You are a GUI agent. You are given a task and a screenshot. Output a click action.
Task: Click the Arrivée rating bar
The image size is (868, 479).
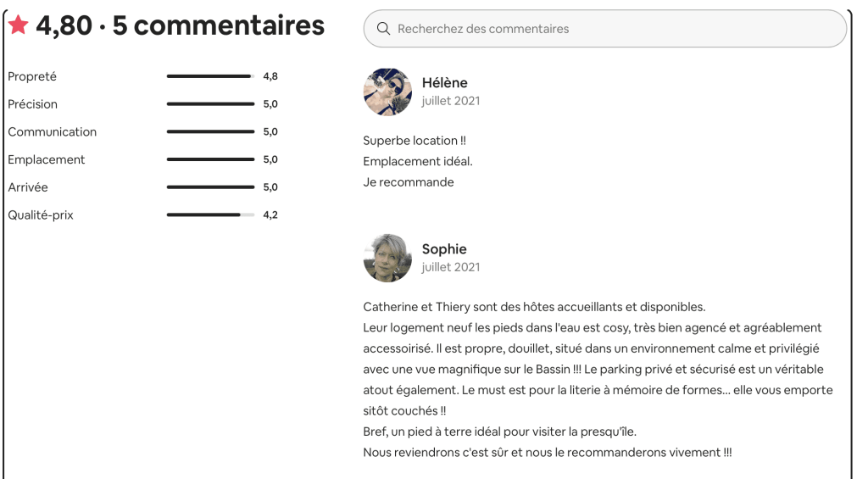pos(210,187)
